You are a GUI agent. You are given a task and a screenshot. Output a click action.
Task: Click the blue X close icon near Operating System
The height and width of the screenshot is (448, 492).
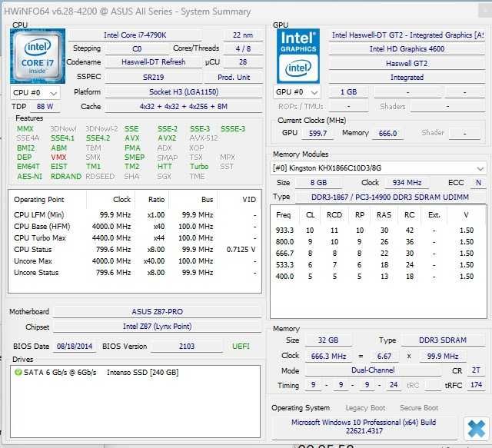(x=476, y=429)
